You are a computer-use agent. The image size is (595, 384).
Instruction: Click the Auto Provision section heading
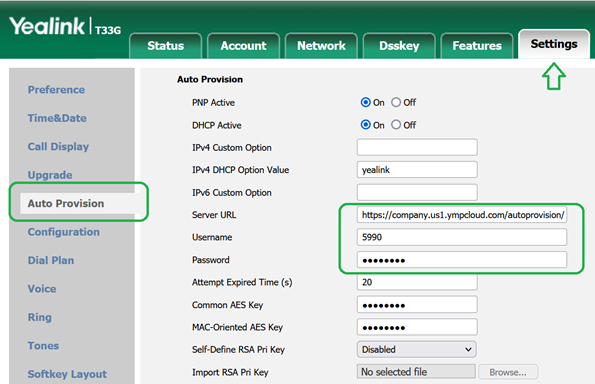(x=210, y=79)
